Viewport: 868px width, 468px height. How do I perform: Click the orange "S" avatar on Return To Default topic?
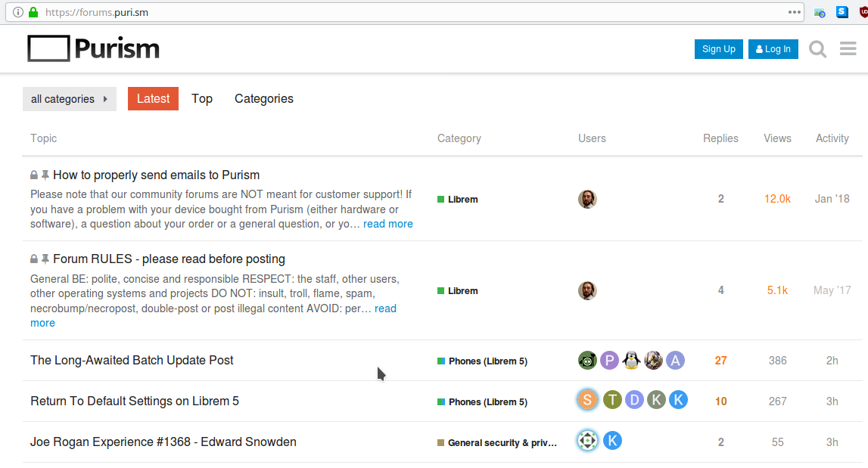(x=587, y=399)
